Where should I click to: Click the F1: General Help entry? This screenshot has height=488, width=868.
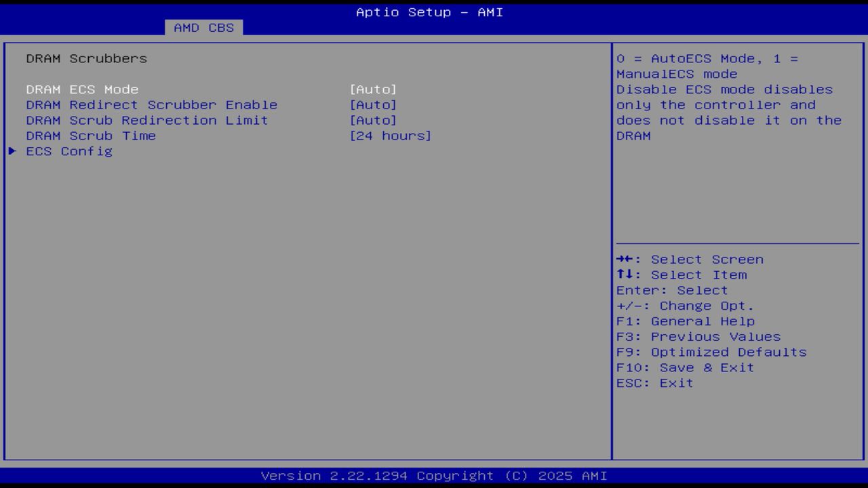[x=686, y=321]
